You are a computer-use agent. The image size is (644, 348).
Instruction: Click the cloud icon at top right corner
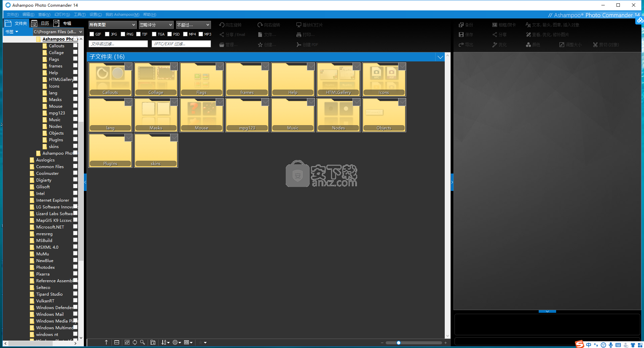click(x=640, y=20)
